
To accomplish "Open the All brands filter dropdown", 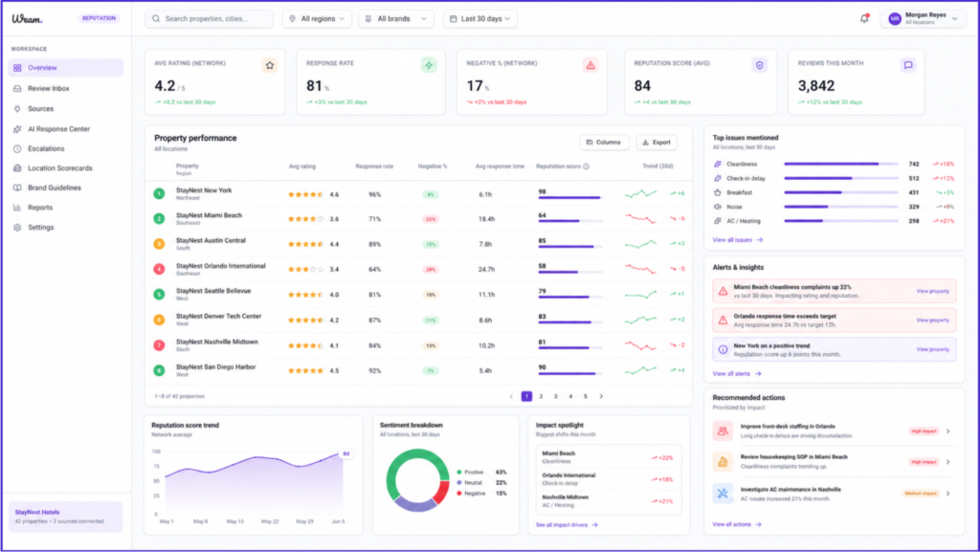I will tap(396, 19).
